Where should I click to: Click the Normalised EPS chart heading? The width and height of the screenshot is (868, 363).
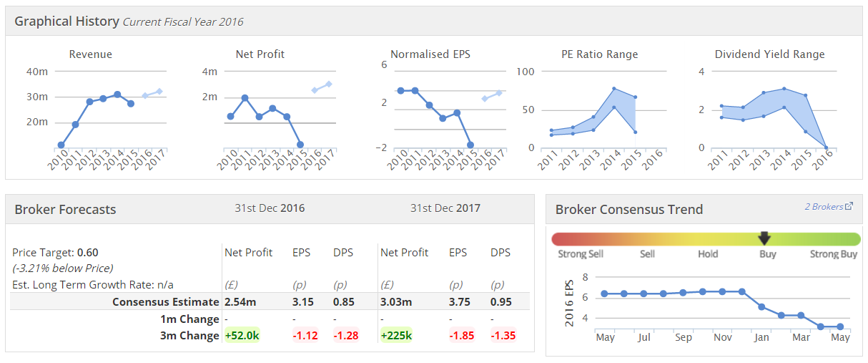point(430,54)
